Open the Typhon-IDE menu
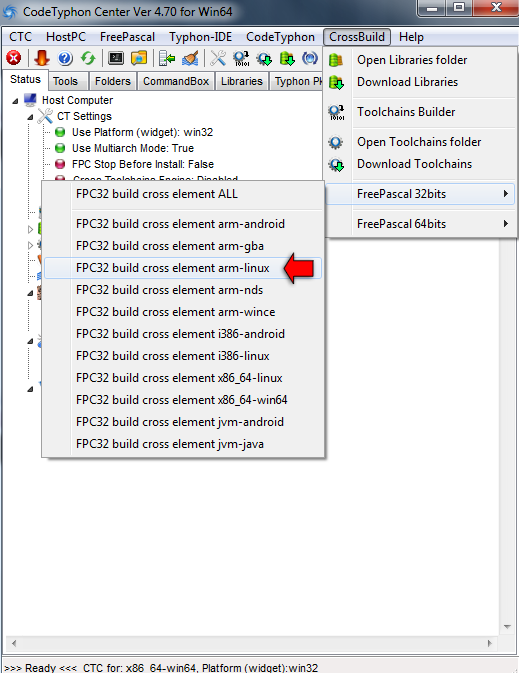This screenshot has height=673, width=519. [200, 37]
